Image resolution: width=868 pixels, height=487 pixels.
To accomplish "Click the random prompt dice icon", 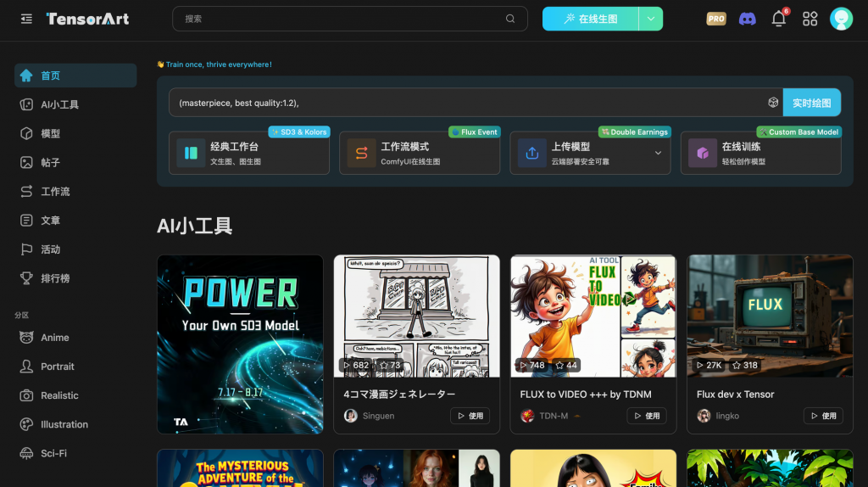I will tap(773, 103).
